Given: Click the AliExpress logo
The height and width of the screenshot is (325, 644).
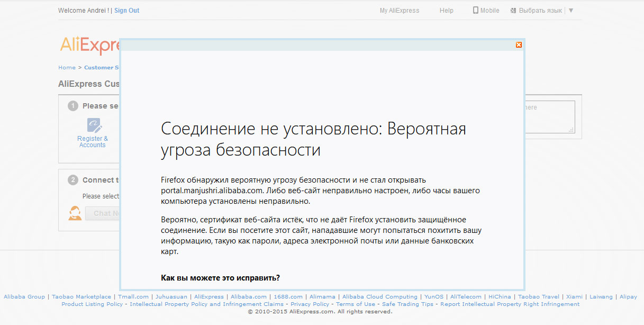Looking at the screenshot, I should tap(90, 46).
